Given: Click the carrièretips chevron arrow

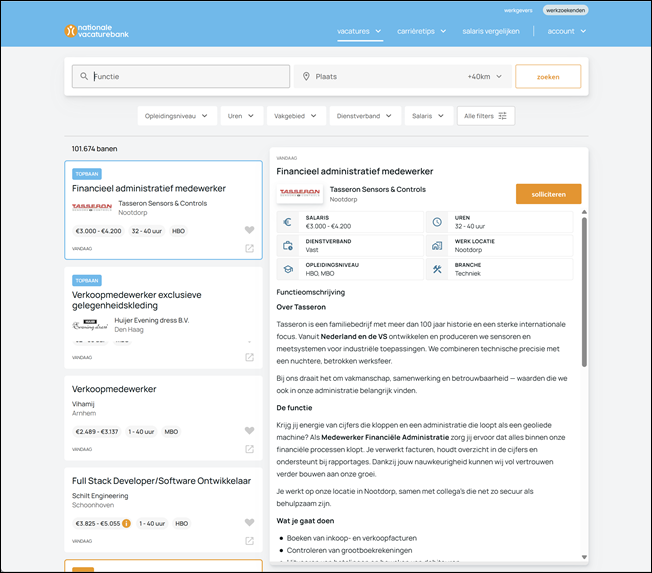Looking at the screenshot, I should point(443,31).
